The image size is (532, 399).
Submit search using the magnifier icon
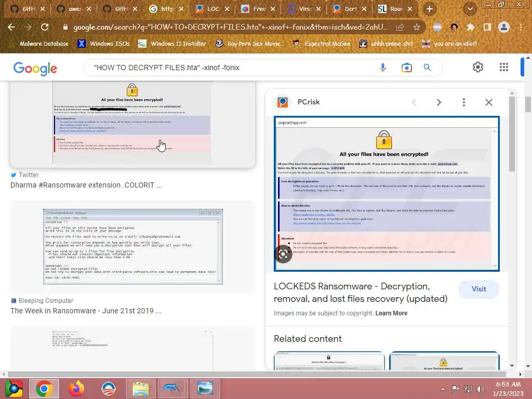pyautogui.click(x=428, y=68)
